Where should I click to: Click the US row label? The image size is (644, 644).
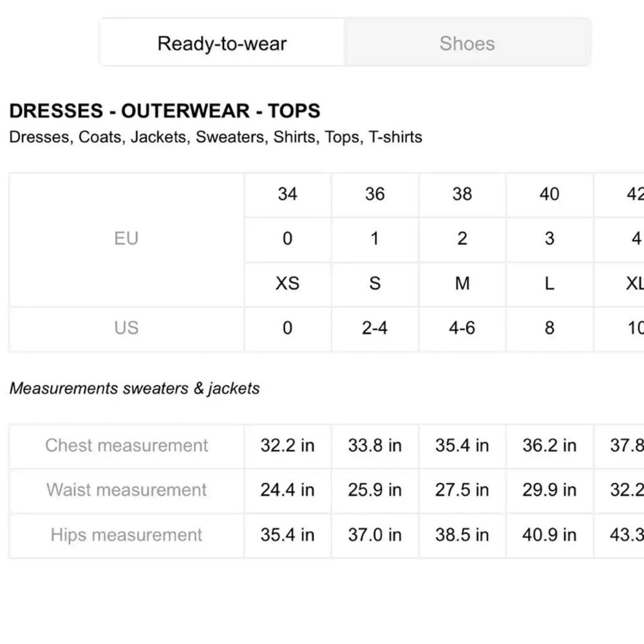126,328
